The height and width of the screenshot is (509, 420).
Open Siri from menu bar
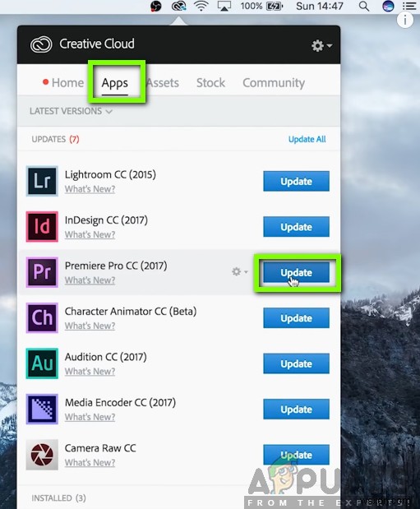point(388,6)
